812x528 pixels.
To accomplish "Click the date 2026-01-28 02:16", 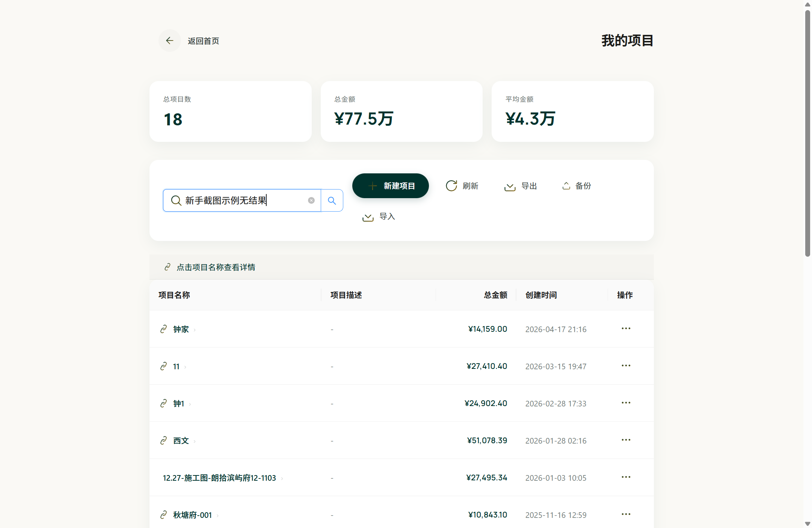I will point(556,441).
